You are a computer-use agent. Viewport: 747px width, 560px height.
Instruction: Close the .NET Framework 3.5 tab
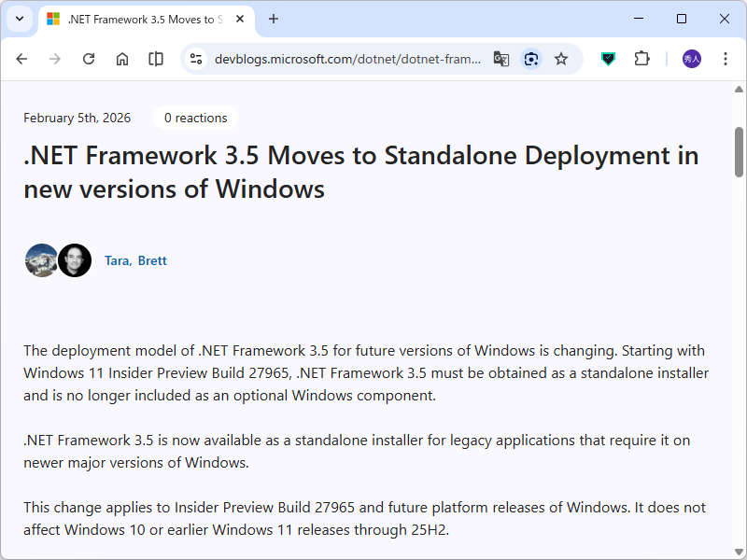(240, 19)
